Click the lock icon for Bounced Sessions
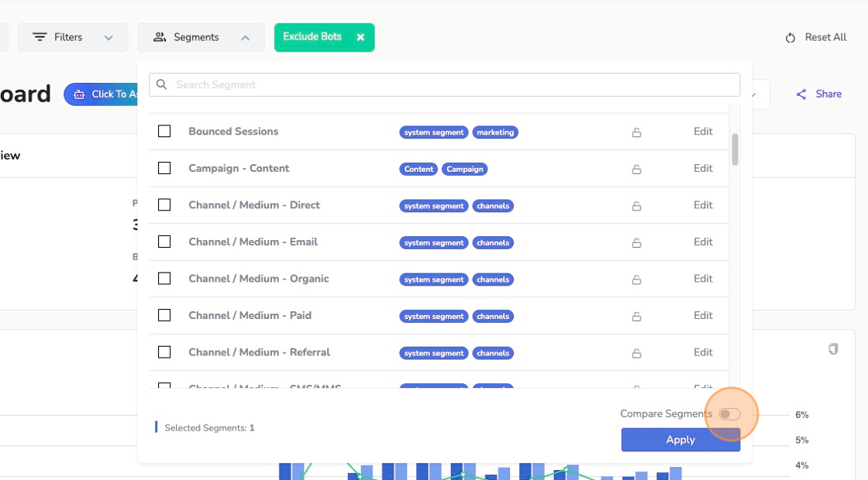This screenshot has width=868, height=480. 636,132
